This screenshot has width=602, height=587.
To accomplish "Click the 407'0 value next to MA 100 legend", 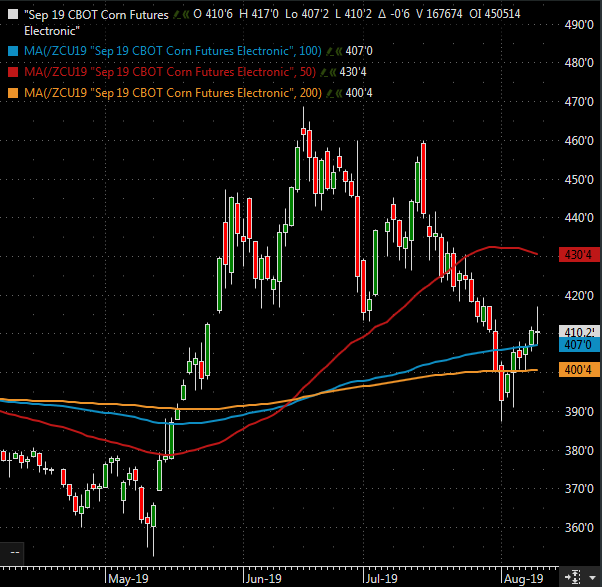I will click(x=359, y=51).
